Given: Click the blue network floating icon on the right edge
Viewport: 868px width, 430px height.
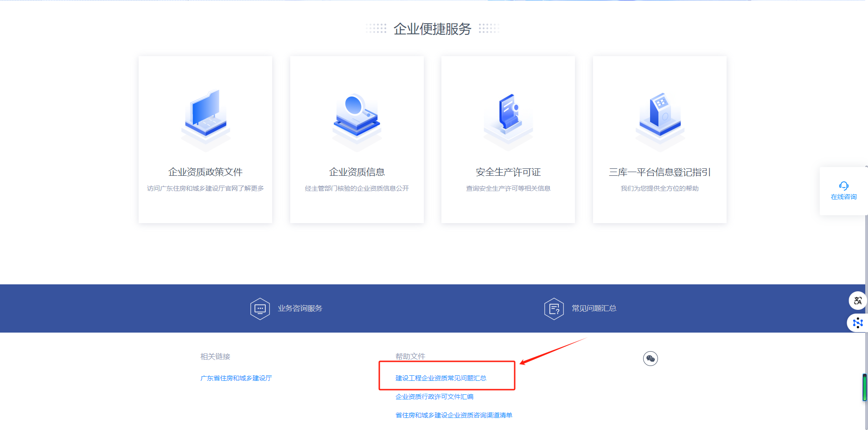Looking at the screenshot, I should pos(857,323).
